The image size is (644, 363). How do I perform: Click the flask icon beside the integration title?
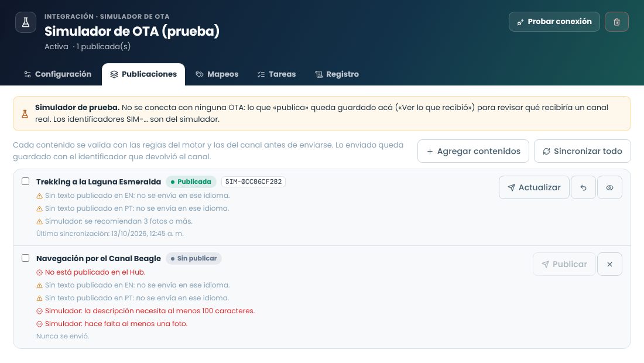(x=25, y=22)
